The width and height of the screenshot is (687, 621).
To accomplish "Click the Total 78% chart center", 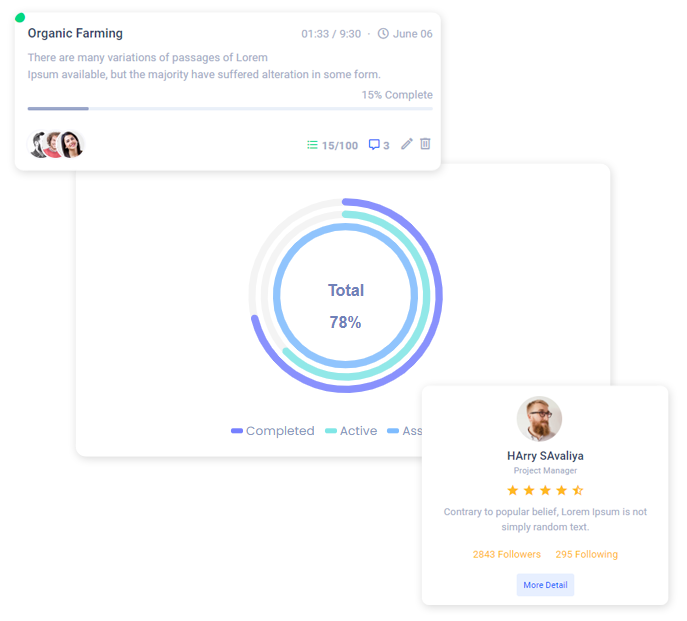I will (346, 306).
